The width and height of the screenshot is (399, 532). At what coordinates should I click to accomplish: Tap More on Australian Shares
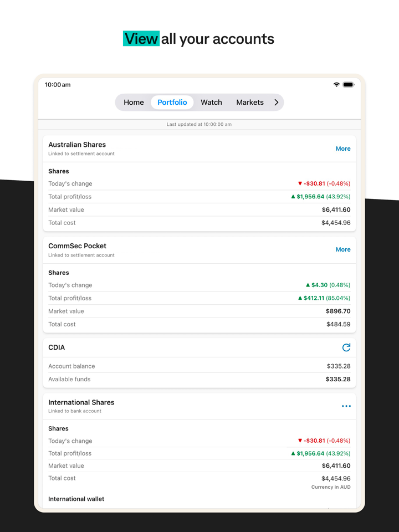tap(343, 149)
